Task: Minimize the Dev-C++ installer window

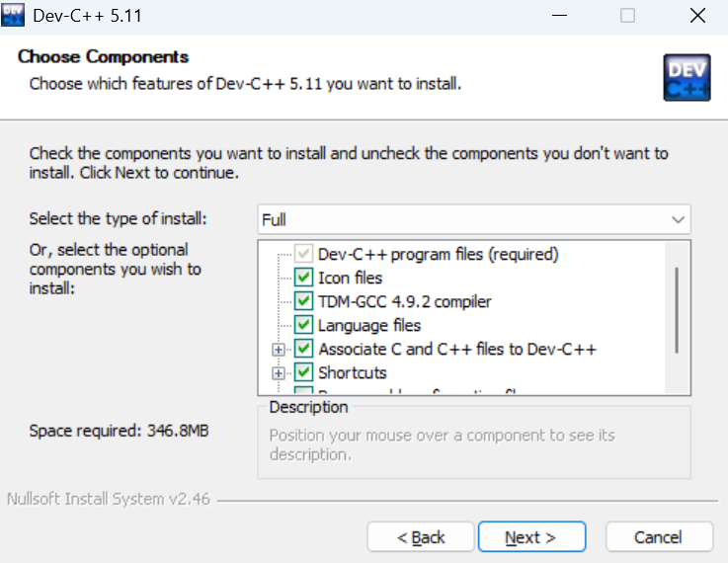Action: click(559, 16)
